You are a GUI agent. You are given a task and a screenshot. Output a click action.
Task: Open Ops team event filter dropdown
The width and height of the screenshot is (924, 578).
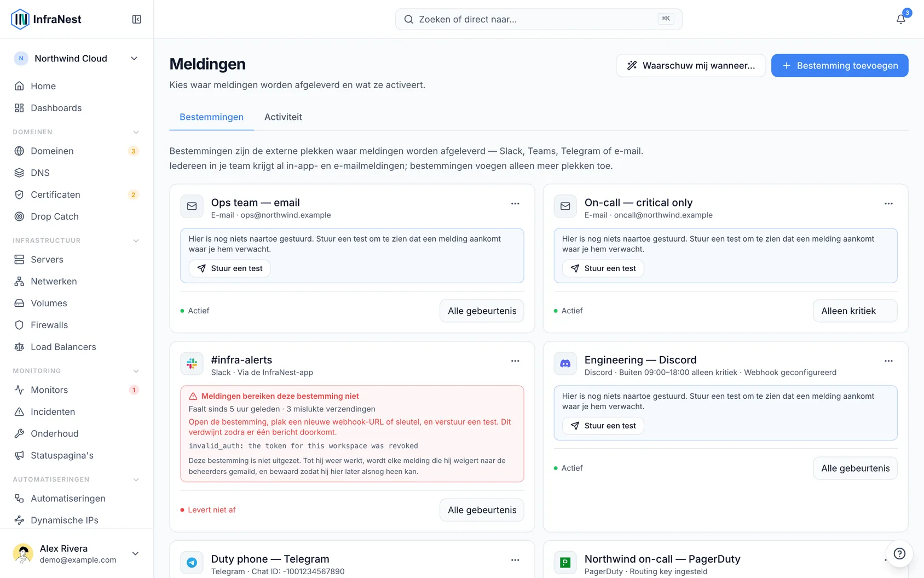[x=482, y=311]
